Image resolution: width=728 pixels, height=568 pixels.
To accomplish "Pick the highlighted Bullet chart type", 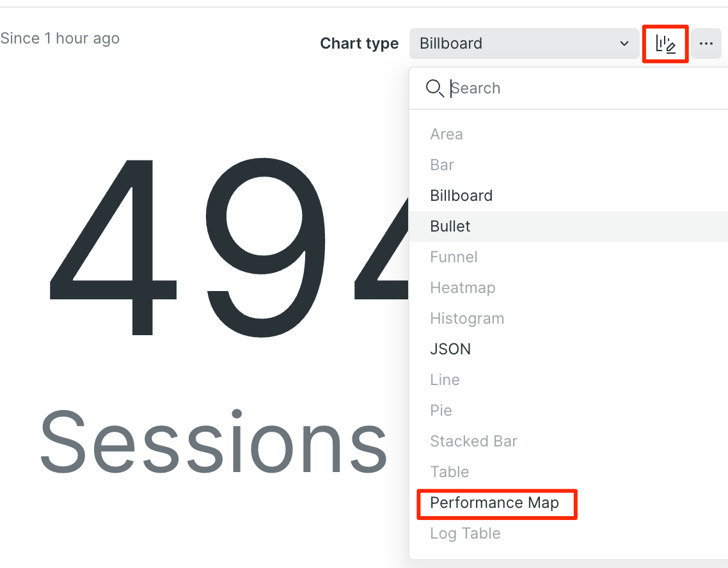I will pos(568,226).
